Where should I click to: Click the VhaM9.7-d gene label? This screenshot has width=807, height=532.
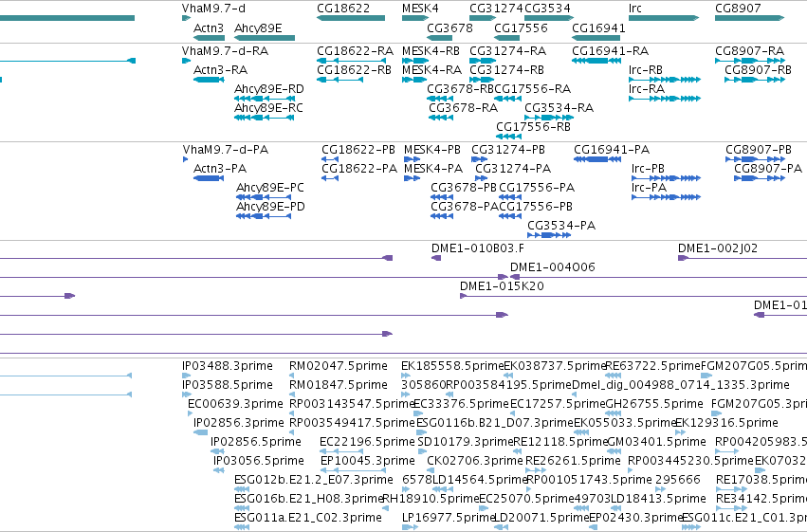point(213,9)
